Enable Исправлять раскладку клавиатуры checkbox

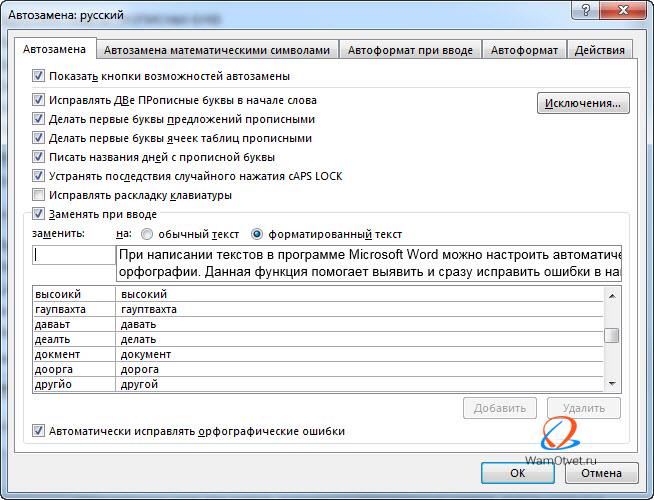38,195
